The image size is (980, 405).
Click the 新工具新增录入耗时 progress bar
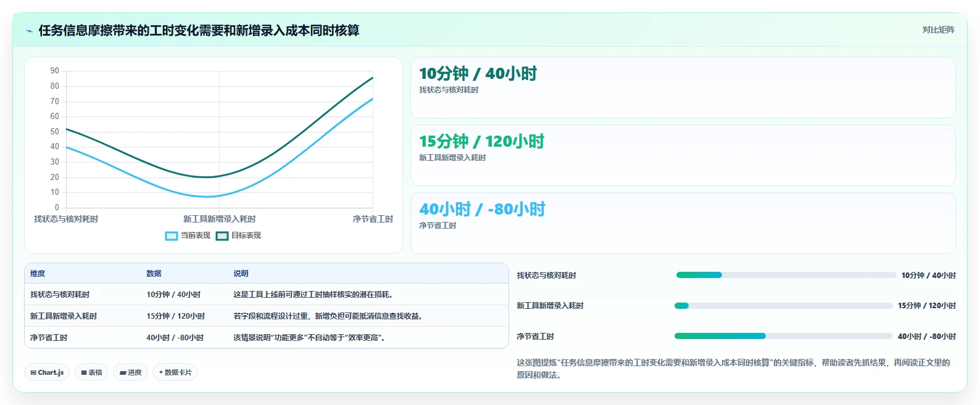coord(784,306)
